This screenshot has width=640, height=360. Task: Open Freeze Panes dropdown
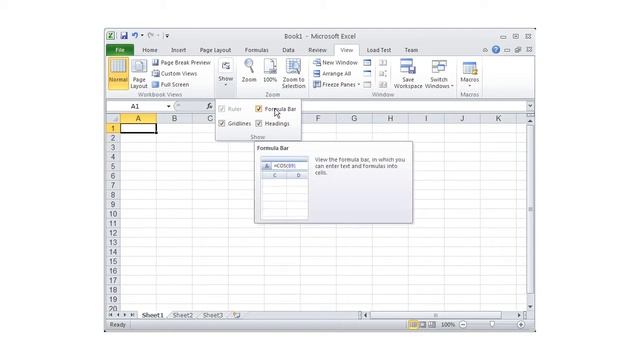point(336,84)
